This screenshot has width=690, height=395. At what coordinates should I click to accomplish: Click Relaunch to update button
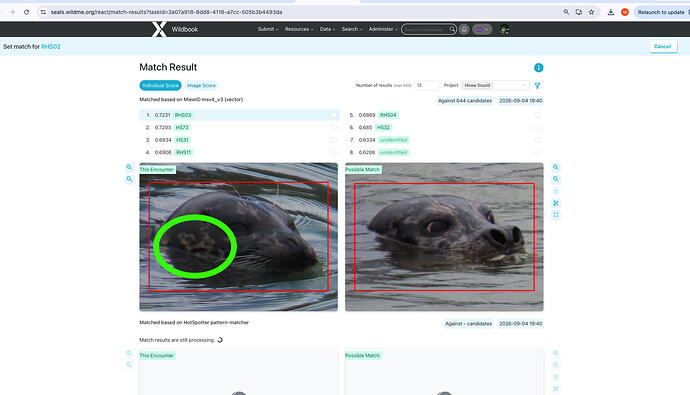[661, 12]
